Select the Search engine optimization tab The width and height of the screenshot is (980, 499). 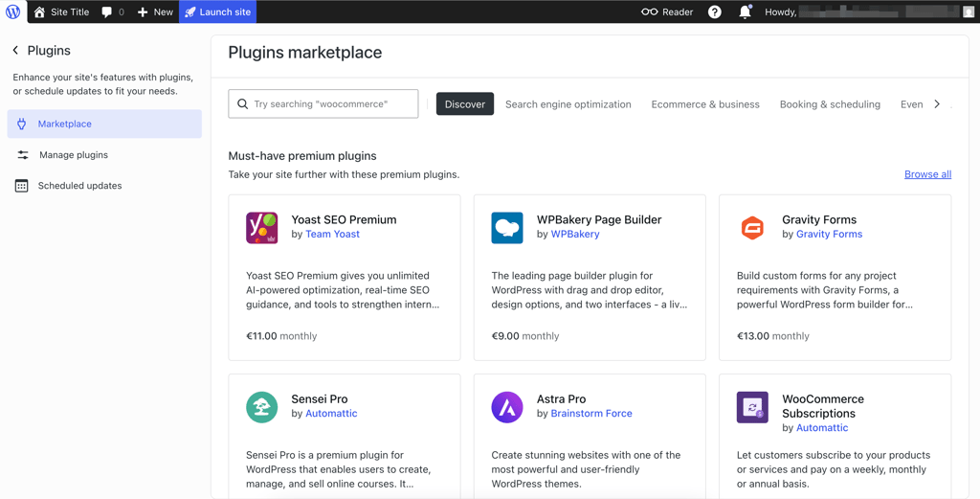(568, 104)
